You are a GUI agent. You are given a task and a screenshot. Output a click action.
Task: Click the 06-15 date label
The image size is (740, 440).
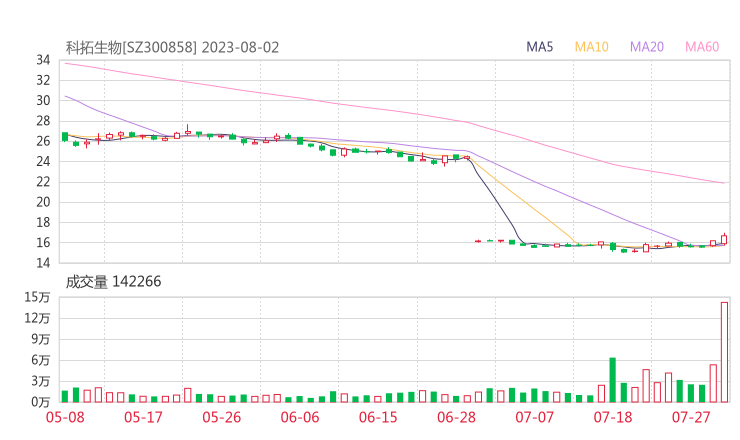coord(378,417)
